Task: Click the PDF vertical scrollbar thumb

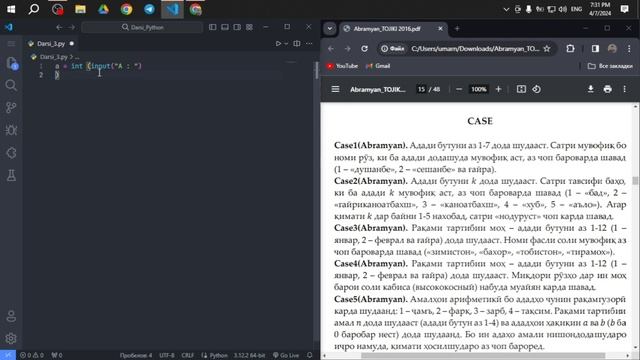Action: pos(635,180)
